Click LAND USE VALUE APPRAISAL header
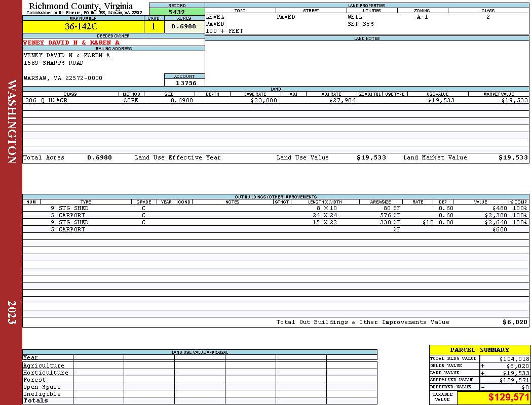Viewport: 532px width, 405px height. [x=200, y=352]
